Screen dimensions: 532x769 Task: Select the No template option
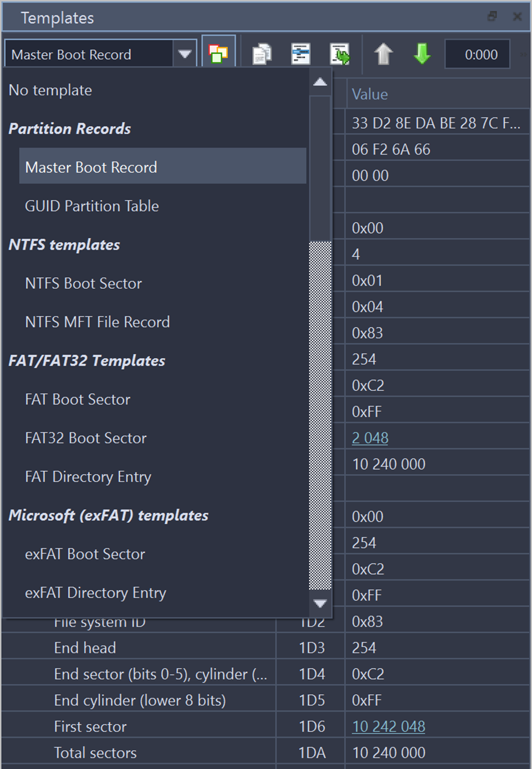click(x=50, y=90)
